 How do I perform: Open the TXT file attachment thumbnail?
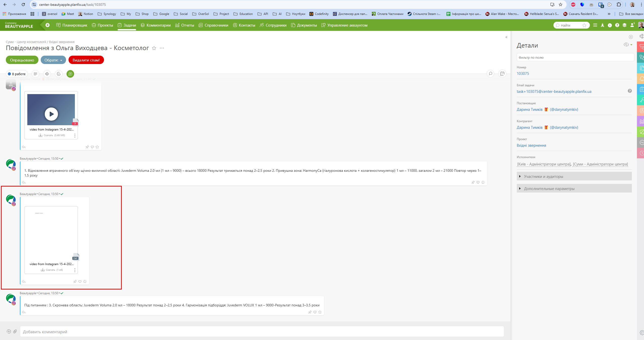click(x=51, y=233)
